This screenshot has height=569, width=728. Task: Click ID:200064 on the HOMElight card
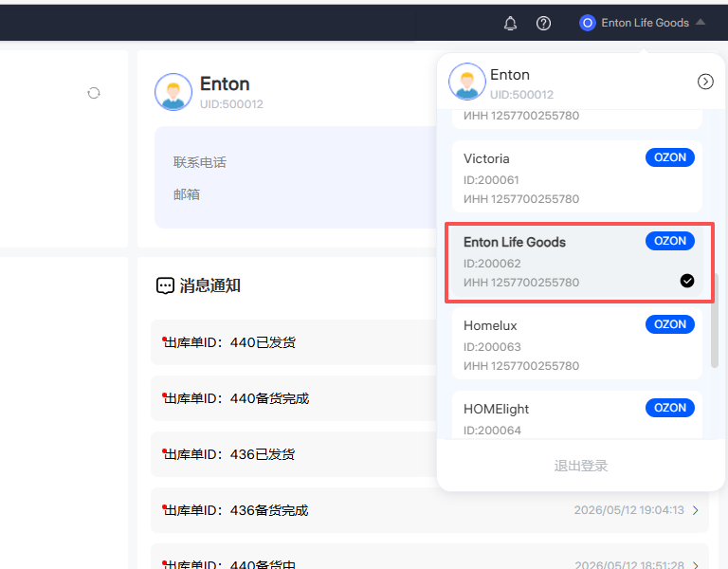[x=492, y=431]
